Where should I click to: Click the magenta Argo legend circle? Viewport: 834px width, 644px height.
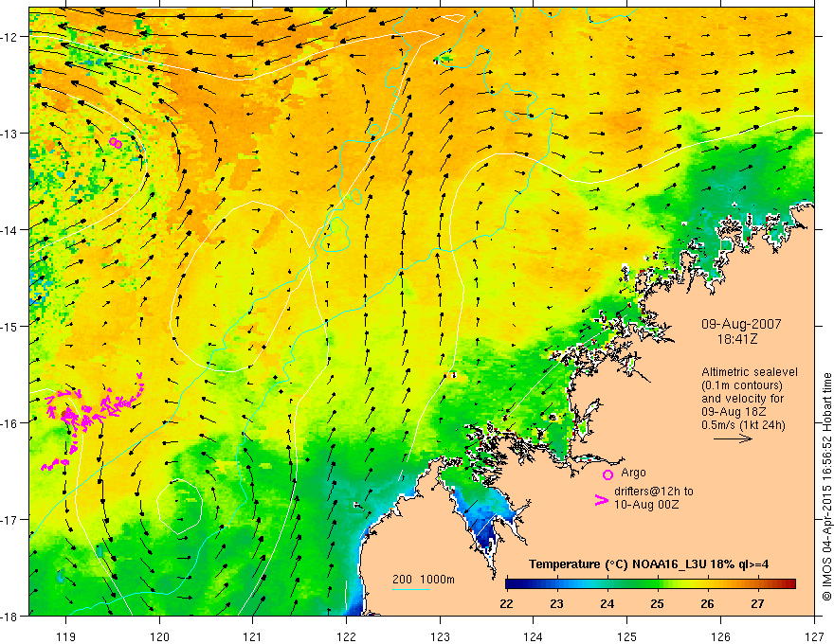(607, 474)
